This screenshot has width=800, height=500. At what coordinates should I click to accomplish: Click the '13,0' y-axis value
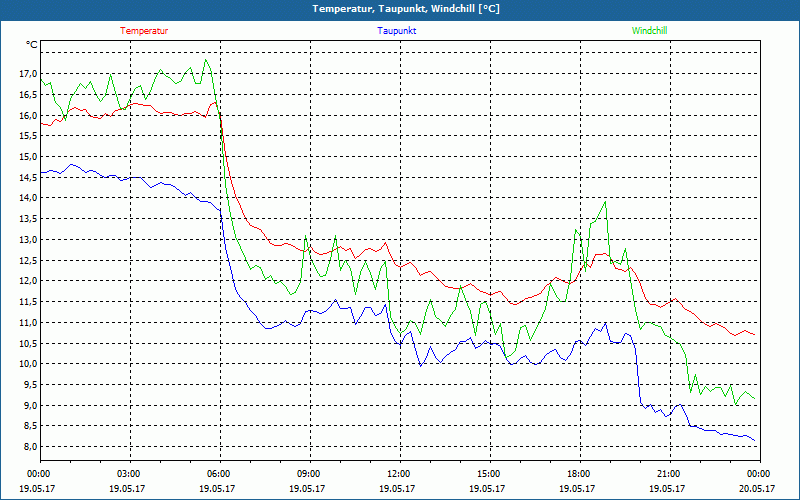28,240
